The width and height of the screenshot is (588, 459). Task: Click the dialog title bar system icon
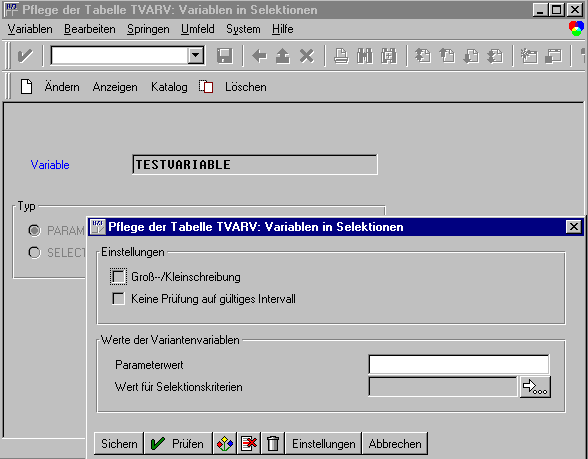tap(98, 227)
